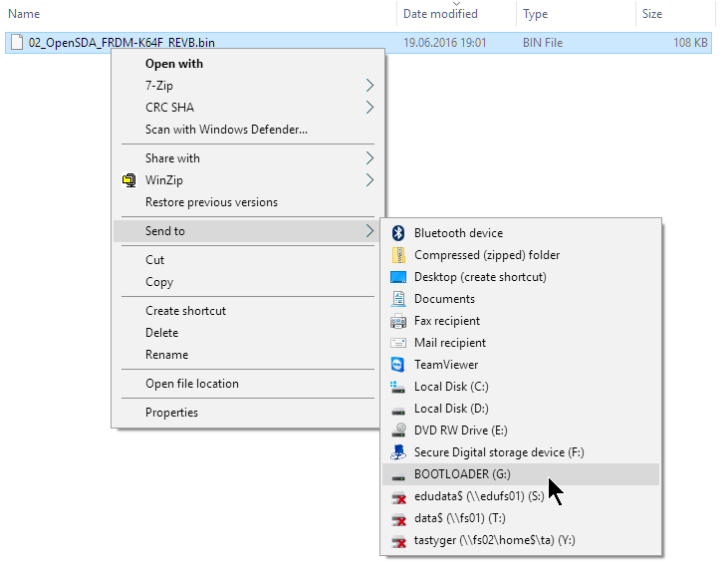Viewport: 728px width, 576px height.
Task: Click the TeamViewer icon in Send to
Action: coord(398,365)
